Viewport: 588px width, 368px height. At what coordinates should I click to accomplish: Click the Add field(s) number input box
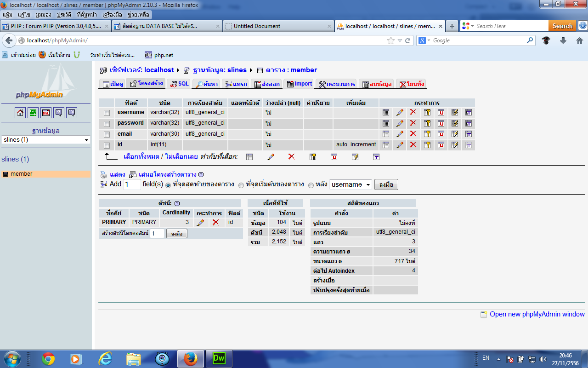(x=132, y=184)
